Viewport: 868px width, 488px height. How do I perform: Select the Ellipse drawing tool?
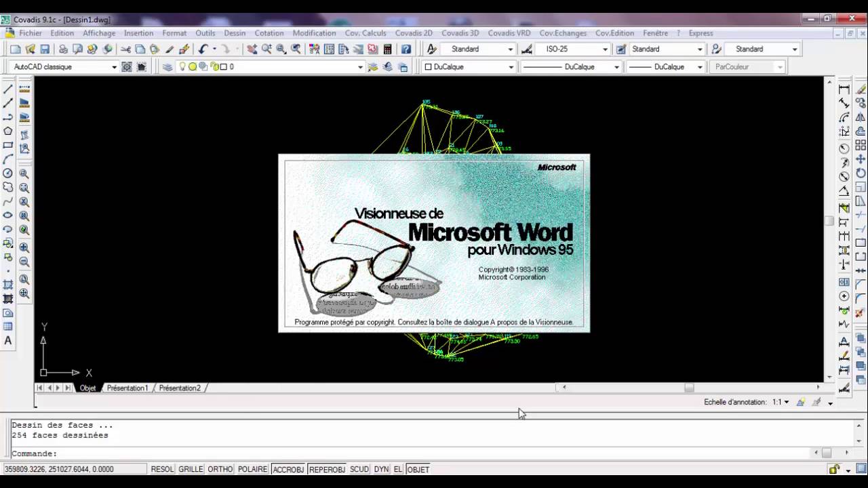(x=8, y=215)
